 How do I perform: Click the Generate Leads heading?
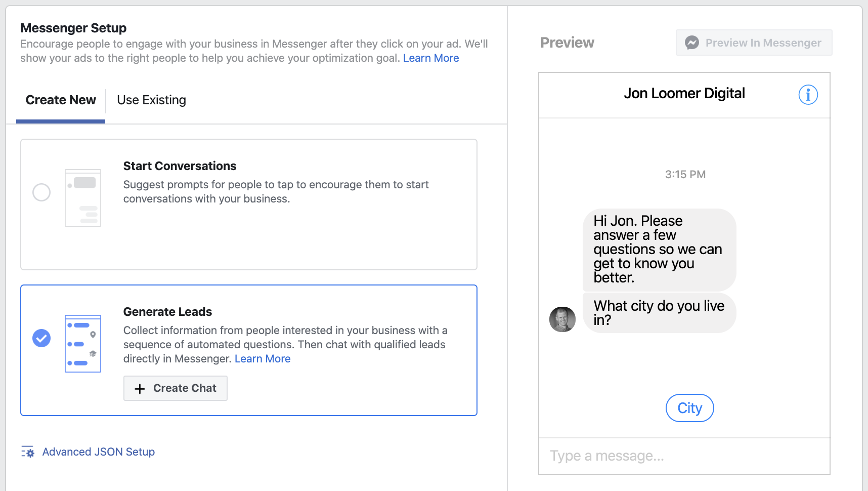167,312
